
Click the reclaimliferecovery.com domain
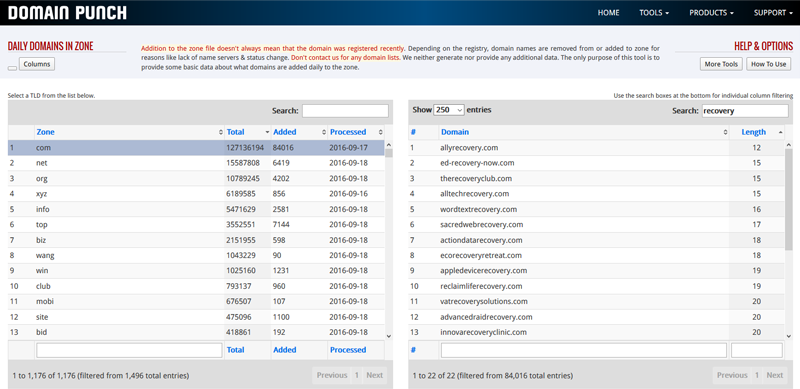pos(481,286)
